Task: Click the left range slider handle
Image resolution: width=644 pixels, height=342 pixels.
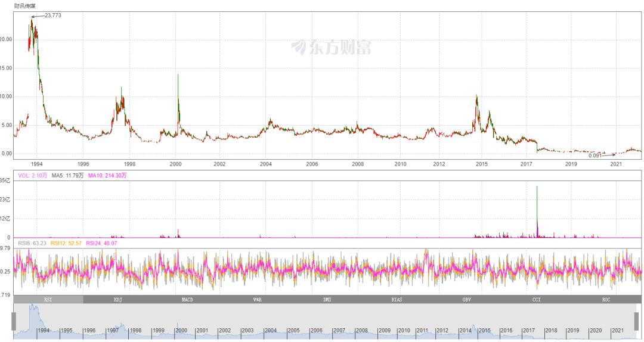Action: [x=14, y=321]
